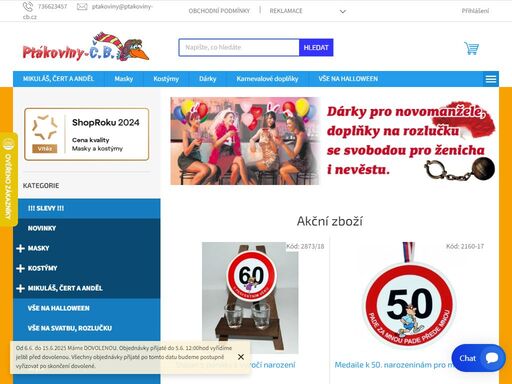Click the ShopRoku 2024 award badge
Viewport: 512px width, 384px height.
tap(87, 134)
